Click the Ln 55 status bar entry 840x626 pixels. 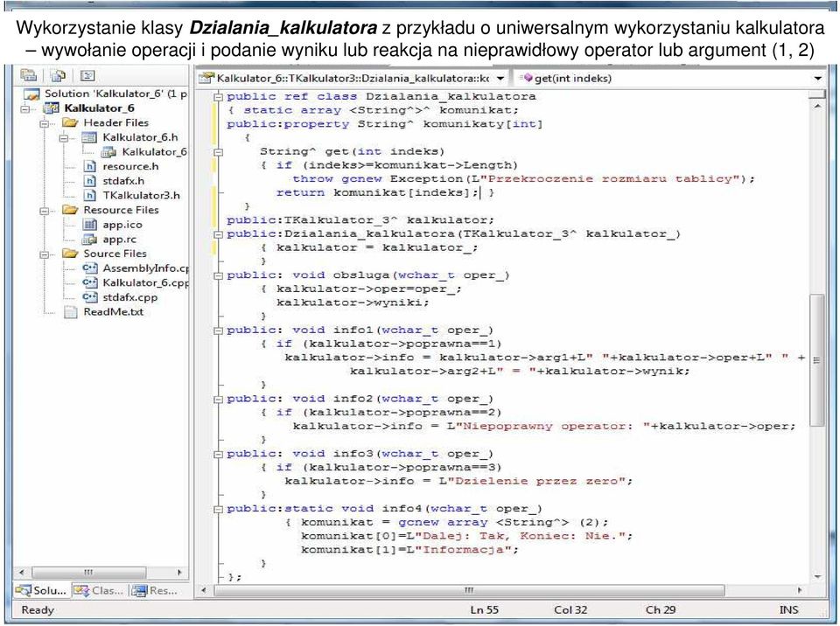tap(484, 609)
